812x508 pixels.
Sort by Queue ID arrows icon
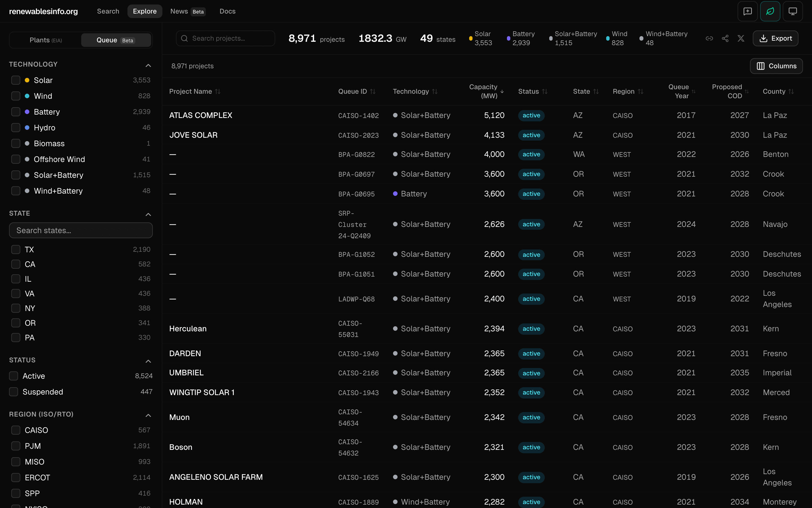tap(372, 91)
